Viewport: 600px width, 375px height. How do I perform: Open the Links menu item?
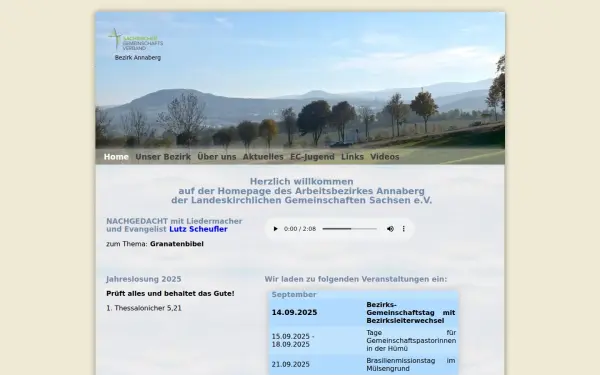(x=352, y=157)
